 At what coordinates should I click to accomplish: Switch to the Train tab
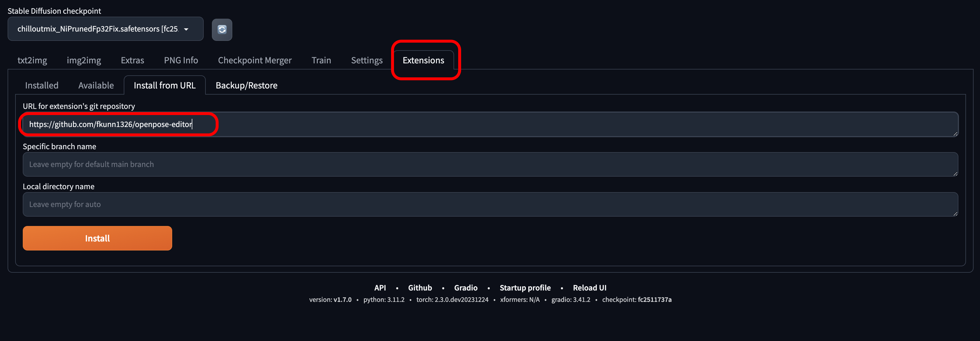point(321,60)
